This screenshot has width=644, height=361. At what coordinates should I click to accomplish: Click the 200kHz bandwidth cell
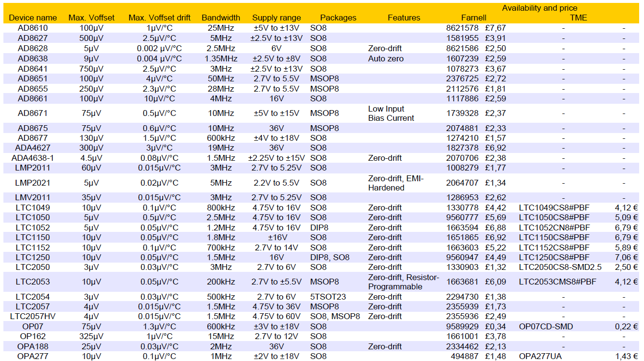pos(221,282)
